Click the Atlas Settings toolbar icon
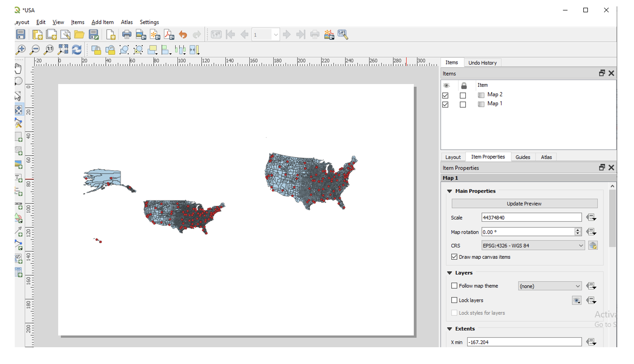Screen dimensions: 634x364 (343, 34)
